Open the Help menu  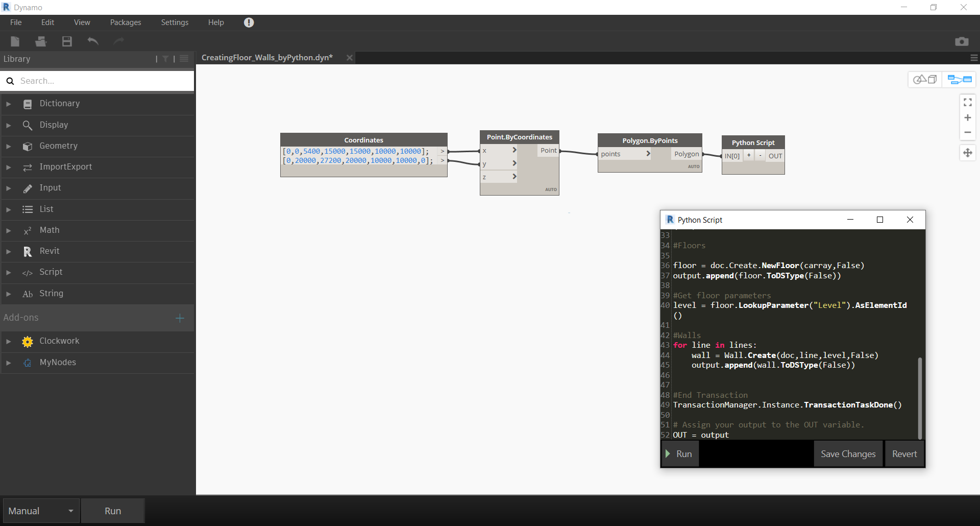pyautogui.click(x=216, y=22)
